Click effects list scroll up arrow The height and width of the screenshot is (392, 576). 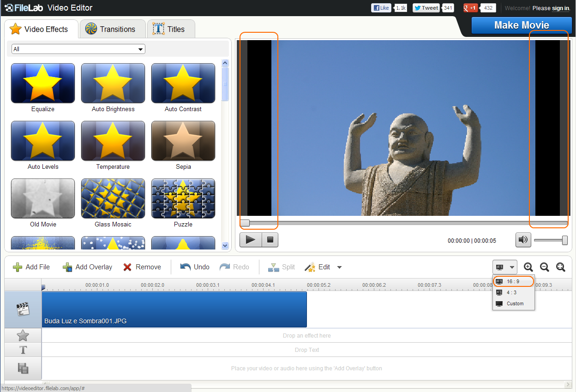[x=225, y=63]
